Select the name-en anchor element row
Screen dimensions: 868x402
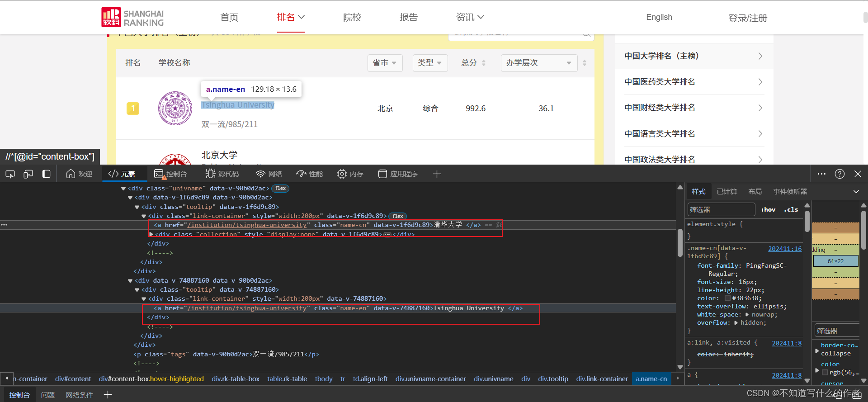pos(338,308)
